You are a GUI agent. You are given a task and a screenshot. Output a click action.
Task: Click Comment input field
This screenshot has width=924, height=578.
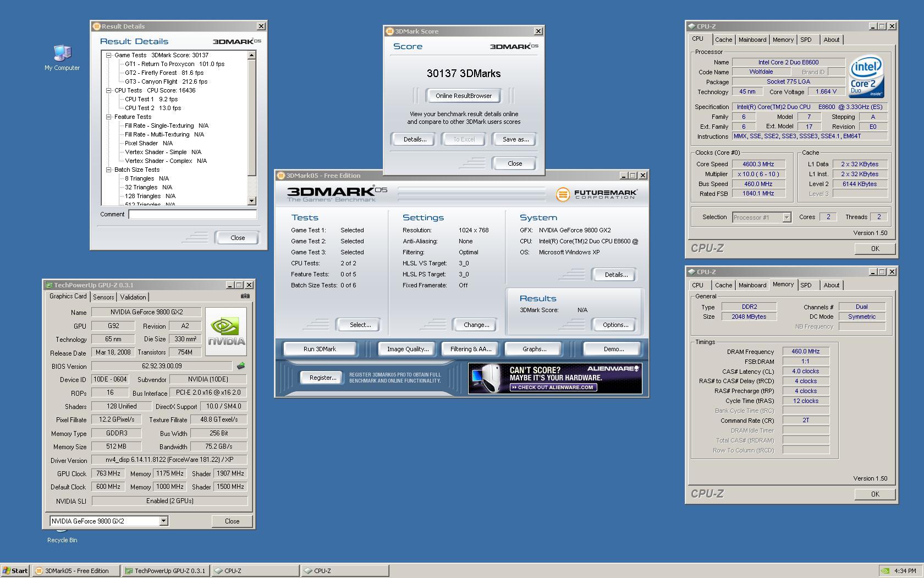tap(193, 215)
